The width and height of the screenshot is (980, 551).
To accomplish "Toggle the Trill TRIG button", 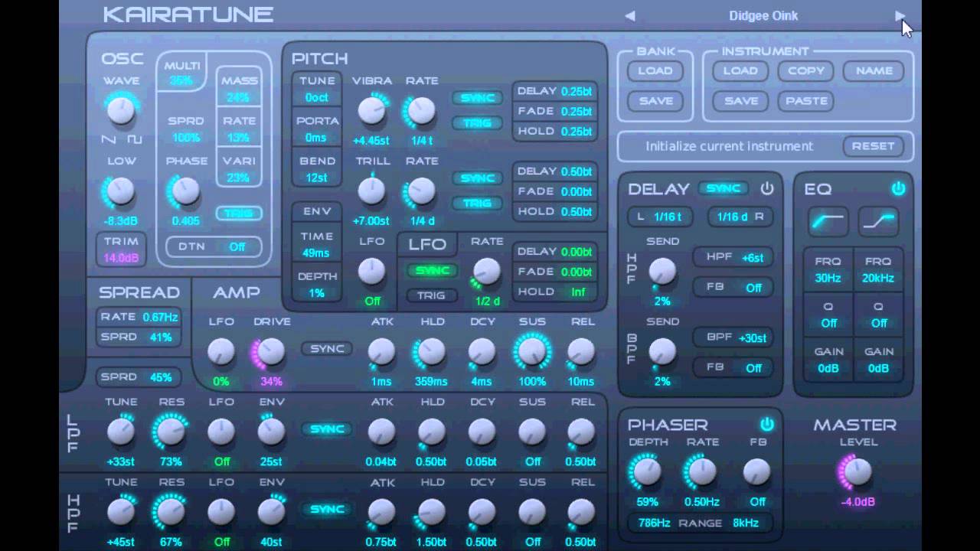I will point(477,203).
